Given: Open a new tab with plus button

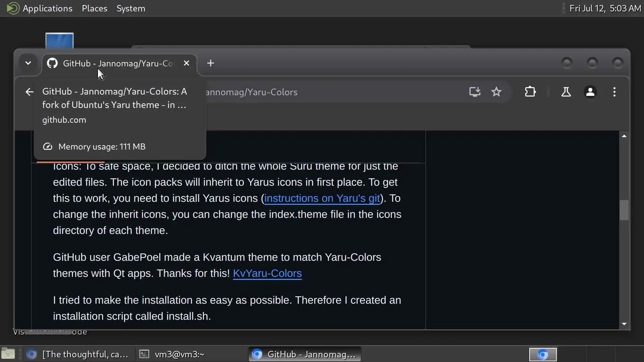Looking at the screenshot, I should [210, 63].
